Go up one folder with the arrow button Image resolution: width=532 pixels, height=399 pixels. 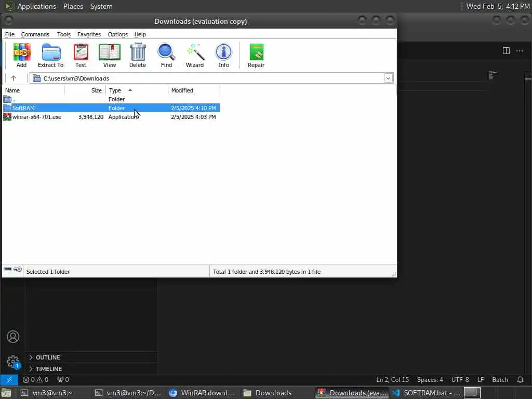tap(13, 78)
